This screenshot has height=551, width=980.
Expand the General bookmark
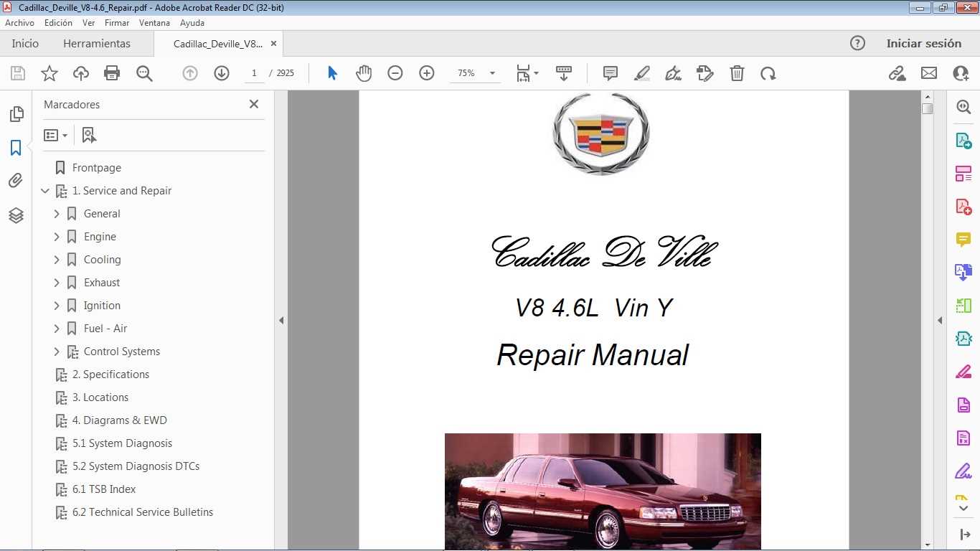point(57,214)
